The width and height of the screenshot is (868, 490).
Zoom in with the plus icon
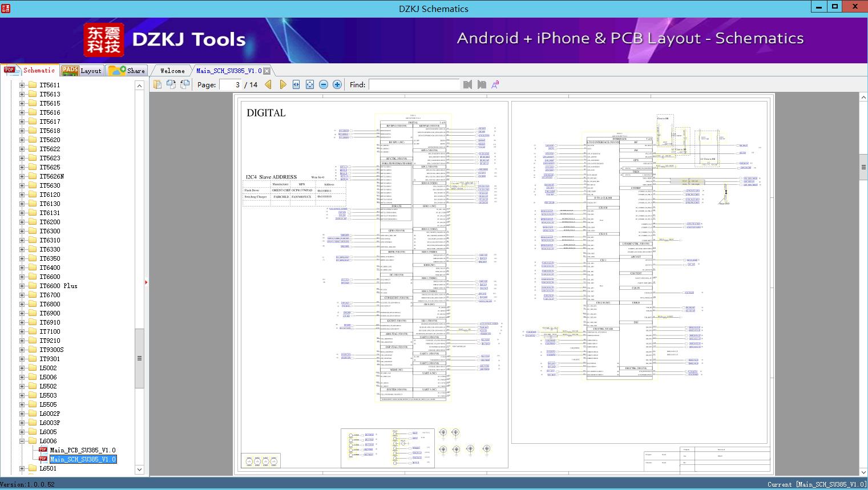(x=337, y=84)
